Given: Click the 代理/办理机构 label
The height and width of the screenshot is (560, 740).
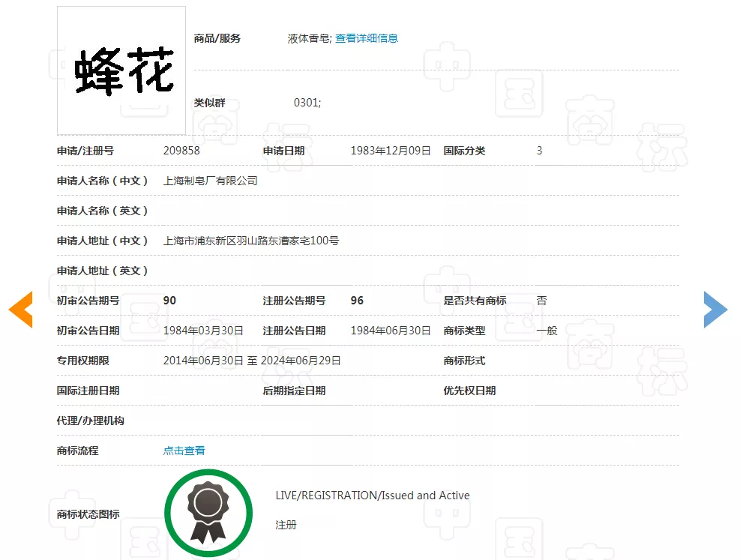Looking at the screenshot, I should click(91, 421).
